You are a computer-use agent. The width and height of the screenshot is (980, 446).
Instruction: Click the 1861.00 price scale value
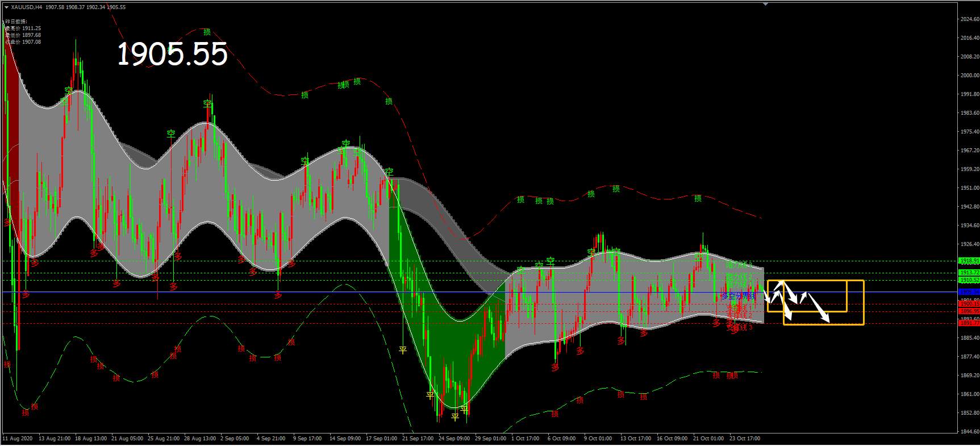pyautogui.click(x=970, y=394)
